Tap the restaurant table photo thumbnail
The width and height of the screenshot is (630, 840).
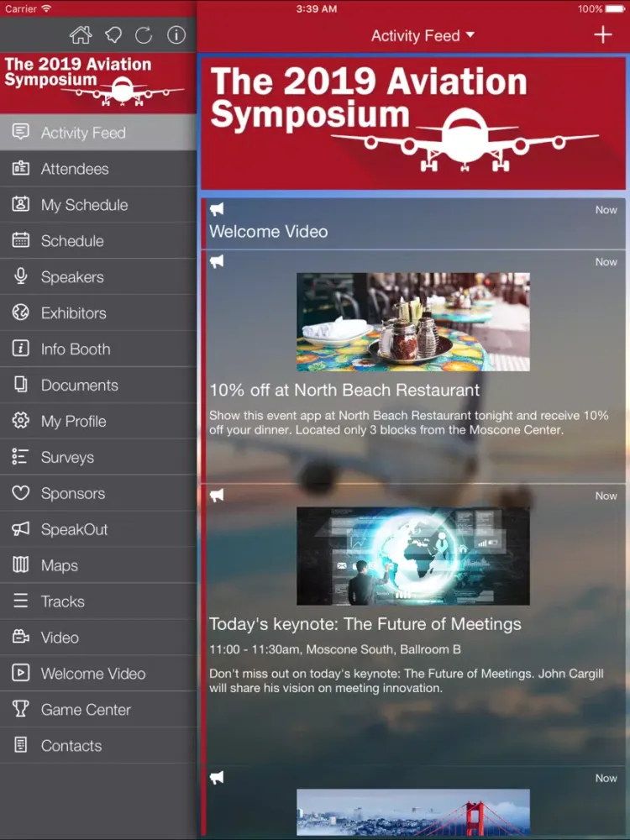412,322
